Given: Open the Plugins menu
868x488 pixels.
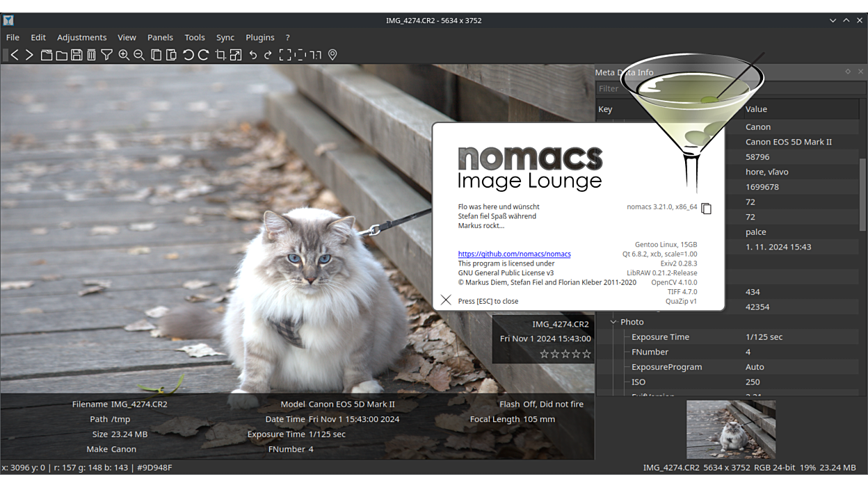Looking at the screenshot, I should coord(259,38).
